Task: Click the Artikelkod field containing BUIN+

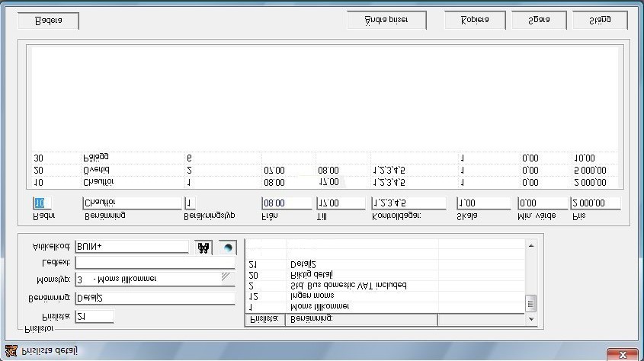Action: [x=133, y=247]
